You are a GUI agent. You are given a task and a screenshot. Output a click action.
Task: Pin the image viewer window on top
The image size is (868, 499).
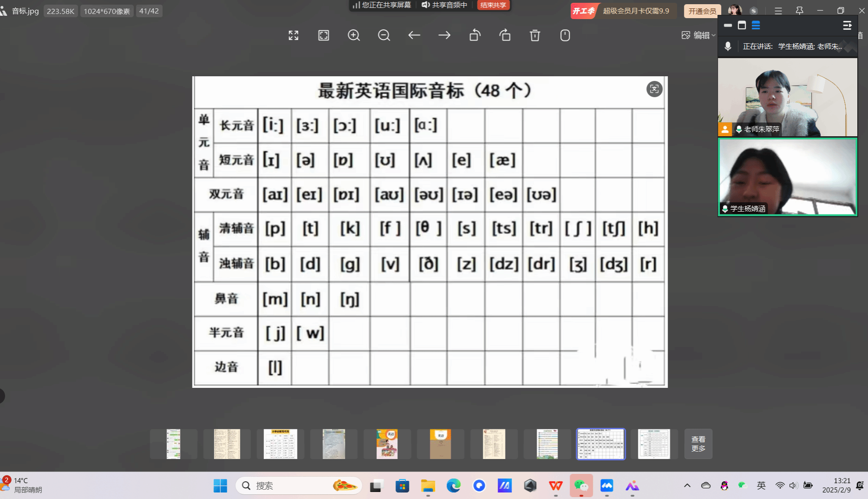[799, 11]
